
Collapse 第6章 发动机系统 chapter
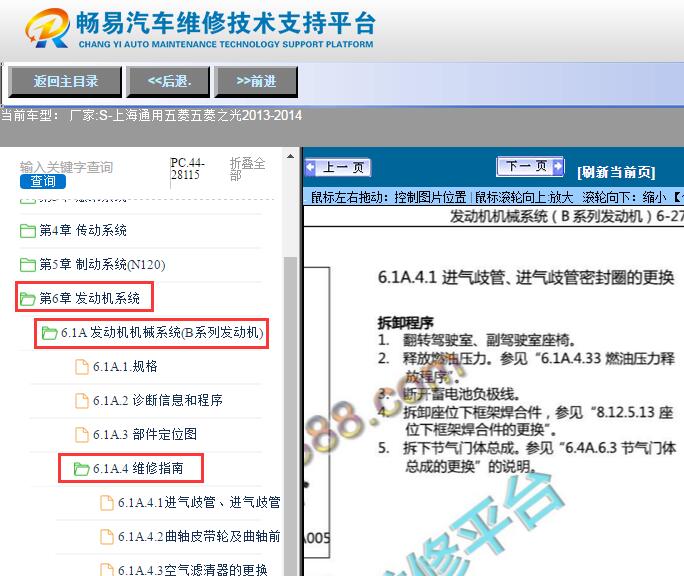tap(89, 298)
